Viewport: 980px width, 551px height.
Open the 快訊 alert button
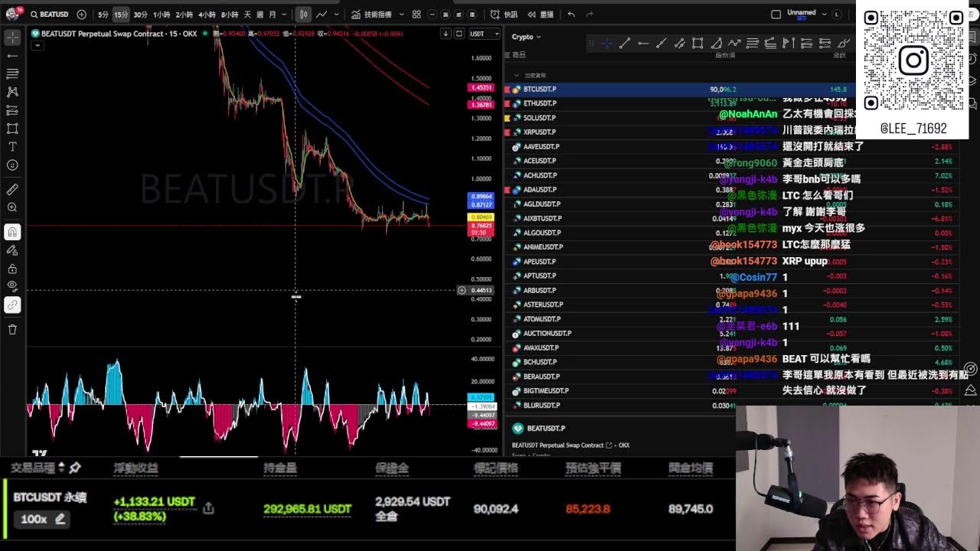505,15
